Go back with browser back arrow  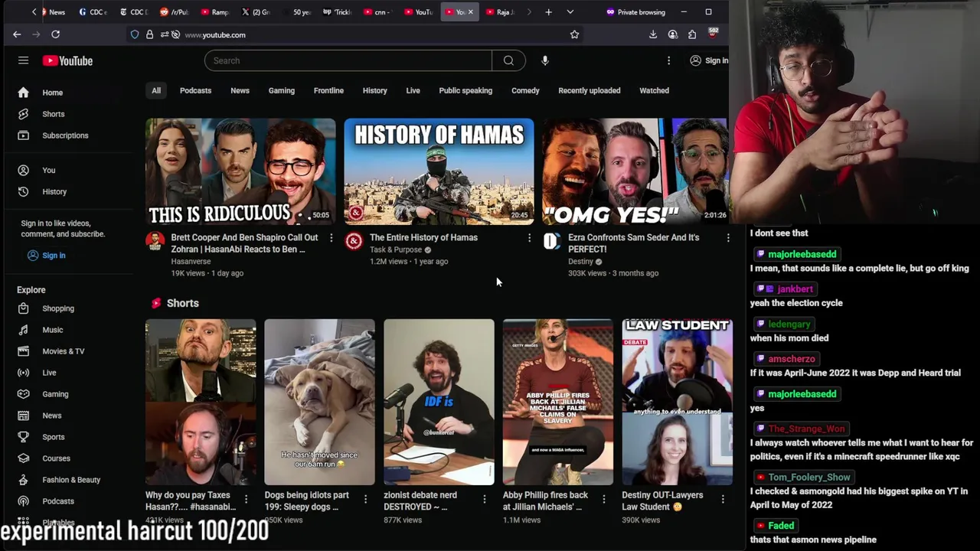(17, 34)
